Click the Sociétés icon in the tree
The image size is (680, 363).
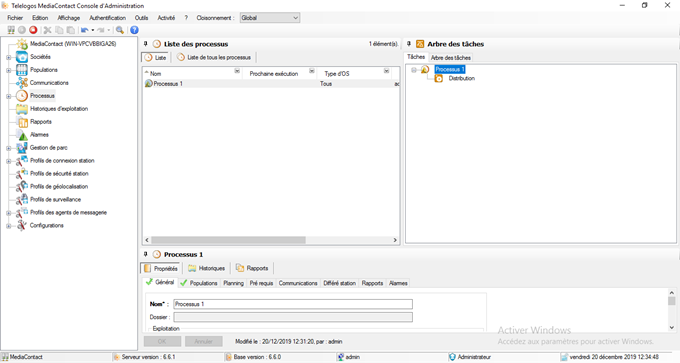click(x=22, y=57)
